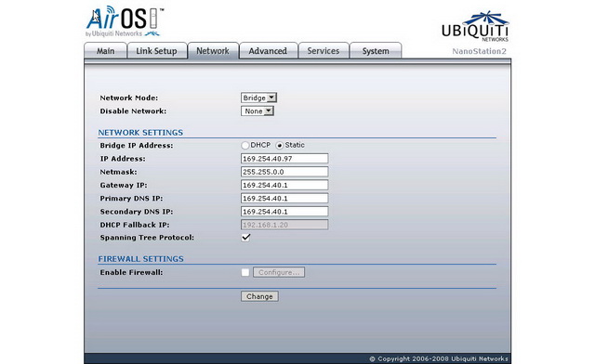Viewport: 595px width, 364px height.
Task: Click the Configure... firewall button
Action: [x=279, y=272]
